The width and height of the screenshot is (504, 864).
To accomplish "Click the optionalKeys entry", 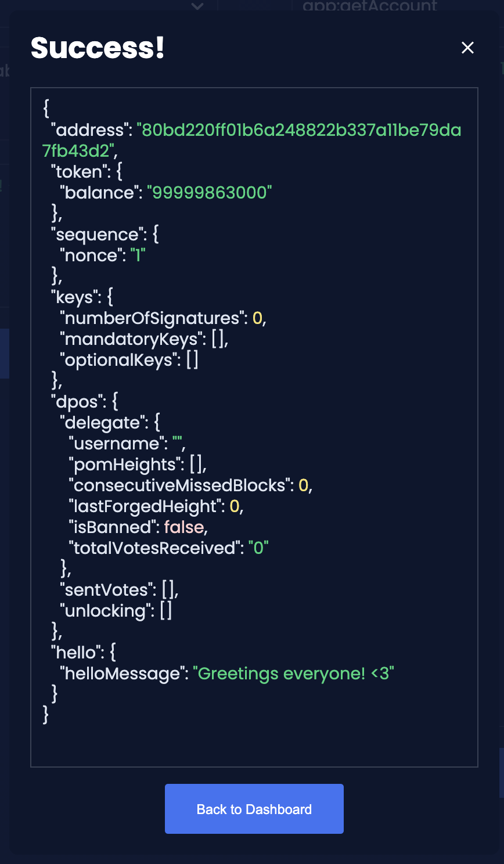I will pos(129,360).
